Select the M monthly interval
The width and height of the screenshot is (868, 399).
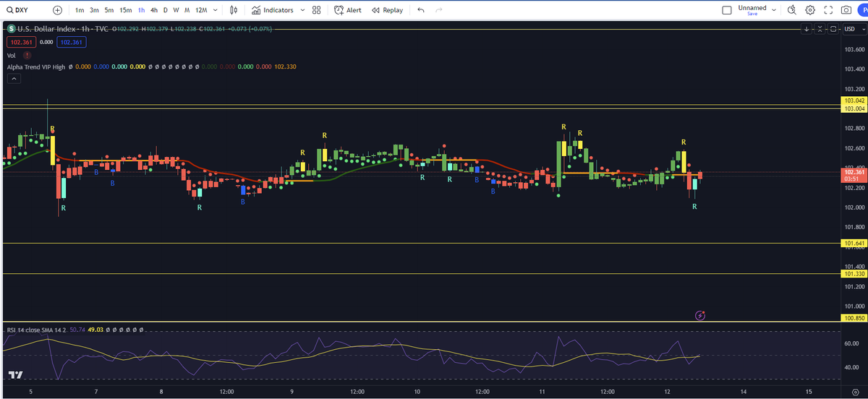(x=187, y=10)
